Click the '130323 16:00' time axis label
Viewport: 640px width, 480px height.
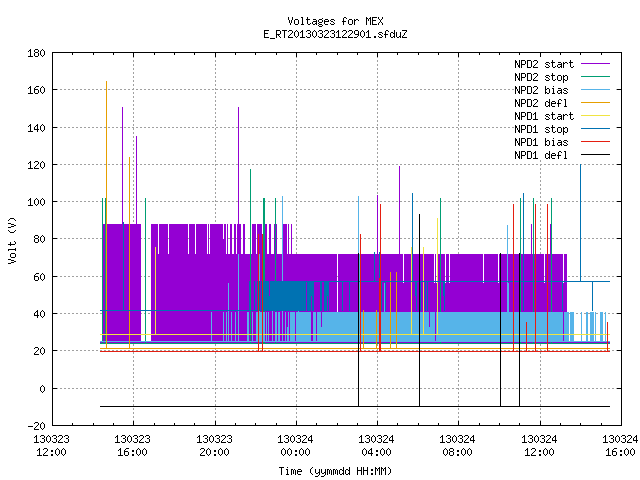click(133, 446)
